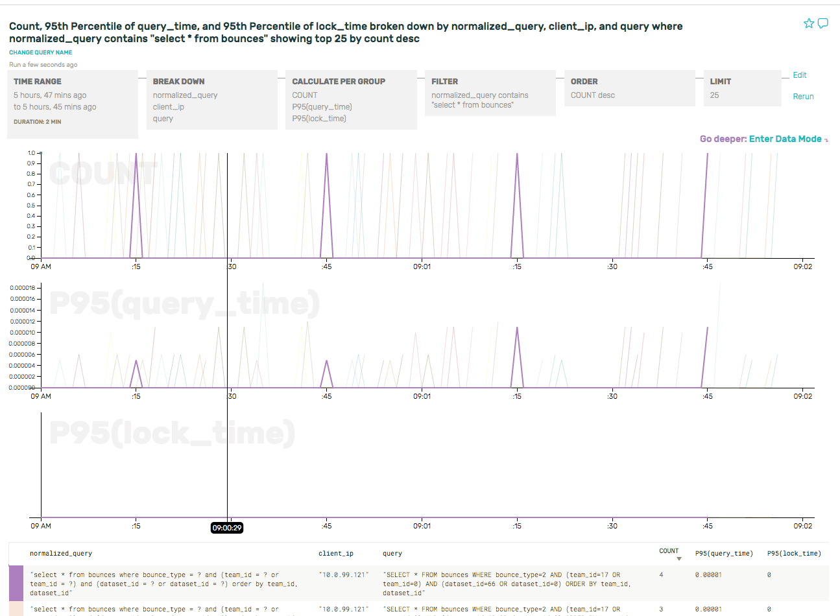Click CHANGE QUERY NAME
Viewport: 840px width, 616px height.
tap(40, 52)
